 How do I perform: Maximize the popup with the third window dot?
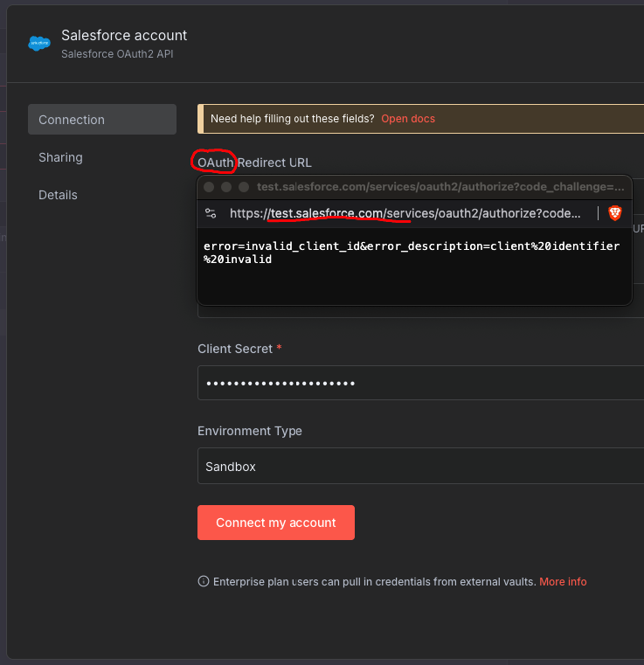point(242,187)
